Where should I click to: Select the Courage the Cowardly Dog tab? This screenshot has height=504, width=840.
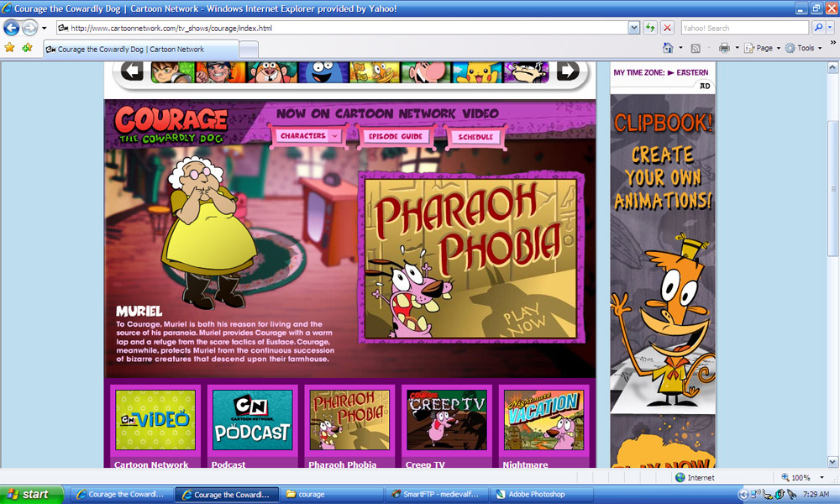click(140, 50)
